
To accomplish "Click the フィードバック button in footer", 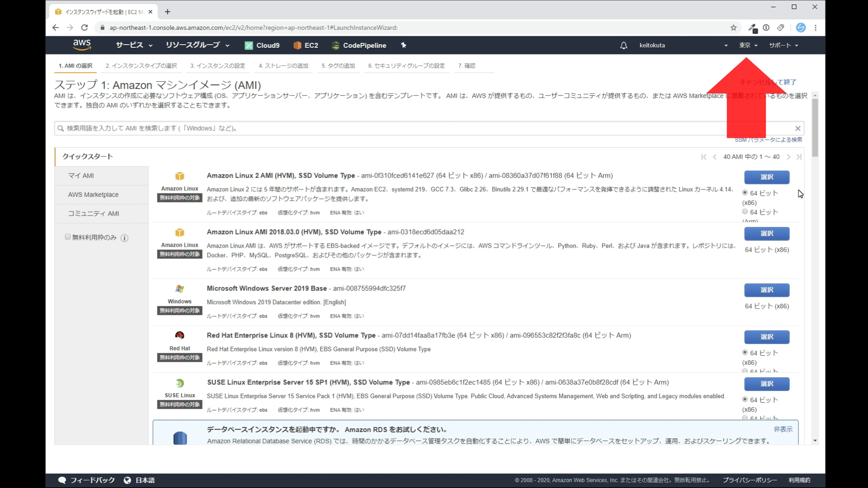I will point(87,480).
